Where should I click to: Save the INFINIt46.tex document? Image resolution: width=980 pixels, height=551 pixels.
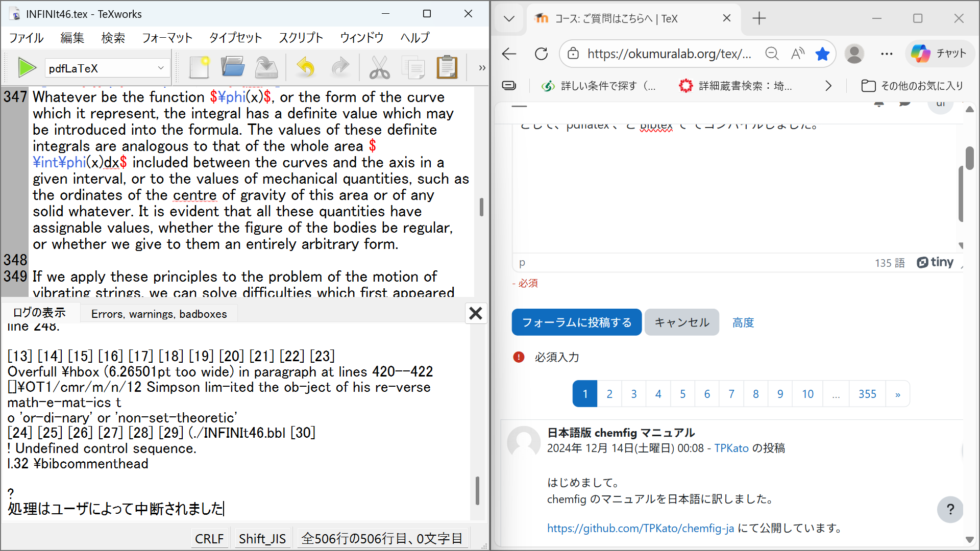click(x=266, y=67)
